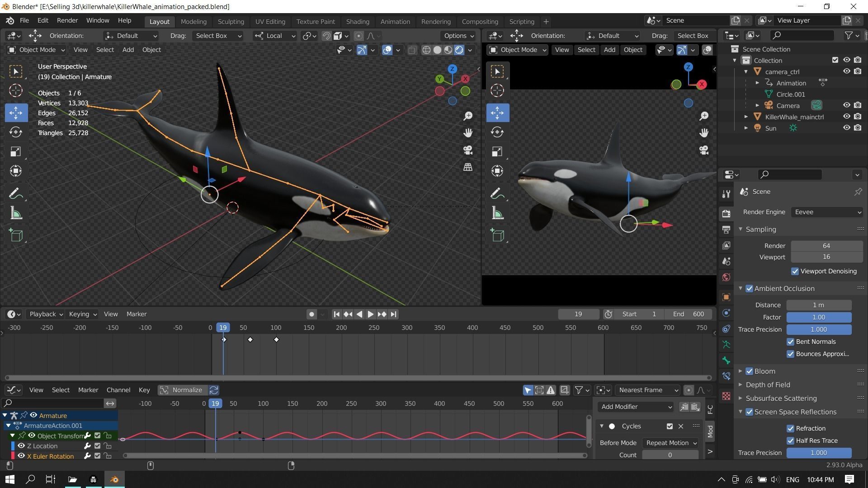Switch to the Modeling workspace tab
The width and height of the screenshot is (868, 488).
pyautogui.click(x=193, y=22)
